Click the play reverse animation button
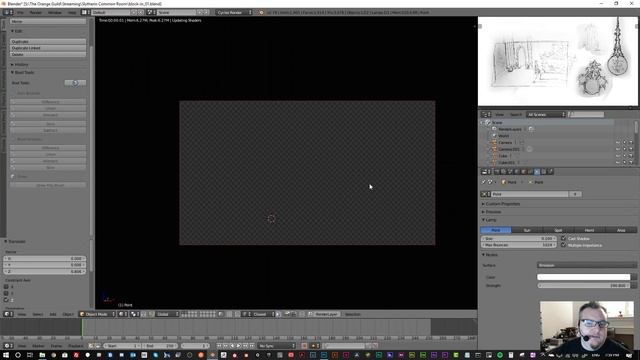The image size is (640, 360). [x=233, y=346]
